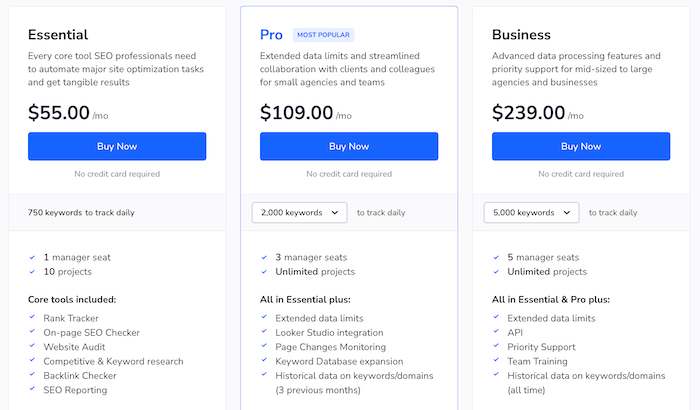Click the checkmark beside Priority Support

(497, 347)
